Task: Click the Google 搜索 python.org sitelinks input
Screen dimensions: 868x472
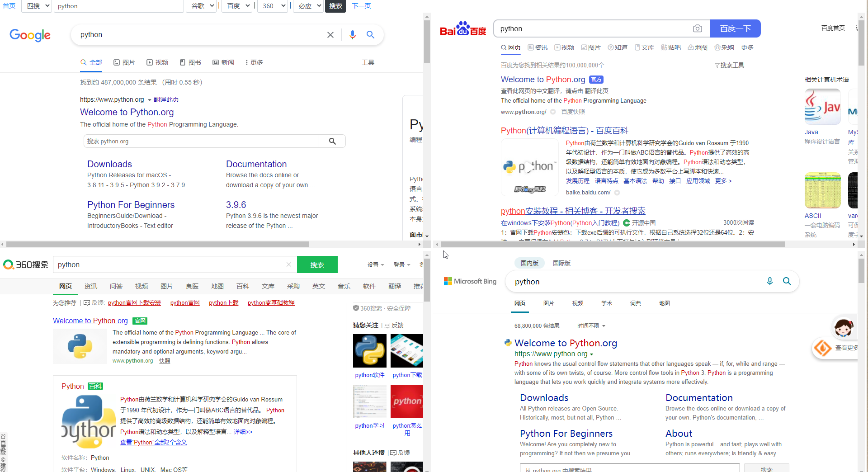Action: pyautogui.click(x=201, y=141)
